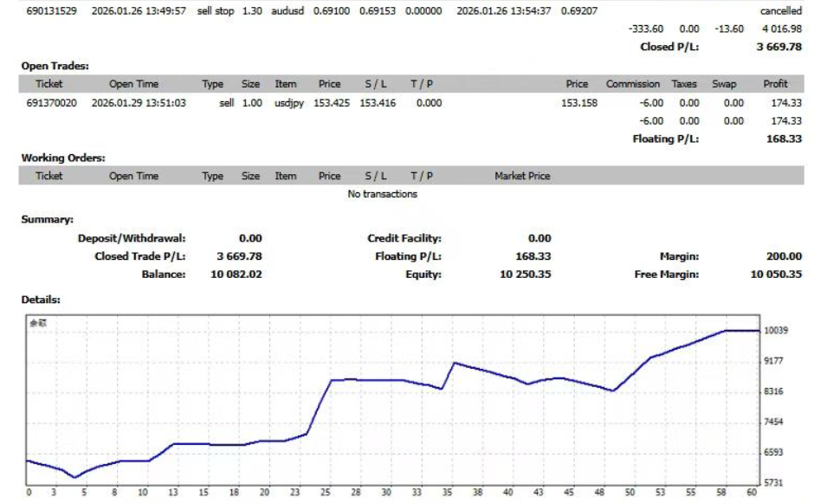Image resolution: width=814 pixels, height=504 pixels.
Task: Click the Market Price column header
Action: (x=522, y=176)
